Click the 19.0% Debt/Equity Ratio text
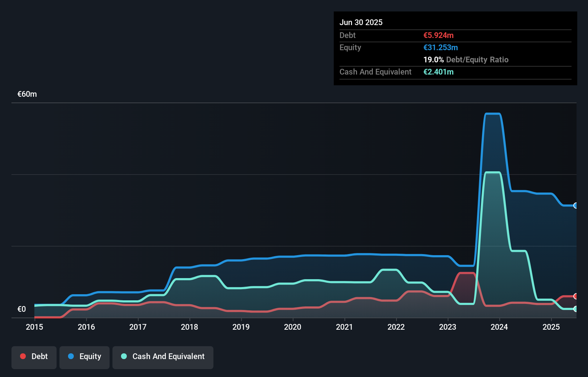The width and height of the screenshot is (588, 377). 466,59
